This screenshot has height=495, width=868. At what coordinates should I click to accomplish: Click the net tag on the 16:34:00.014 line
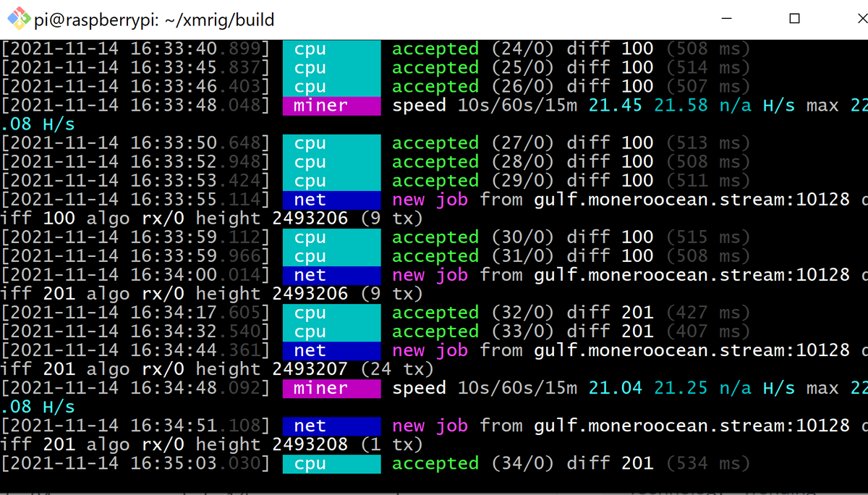[331, 275]
